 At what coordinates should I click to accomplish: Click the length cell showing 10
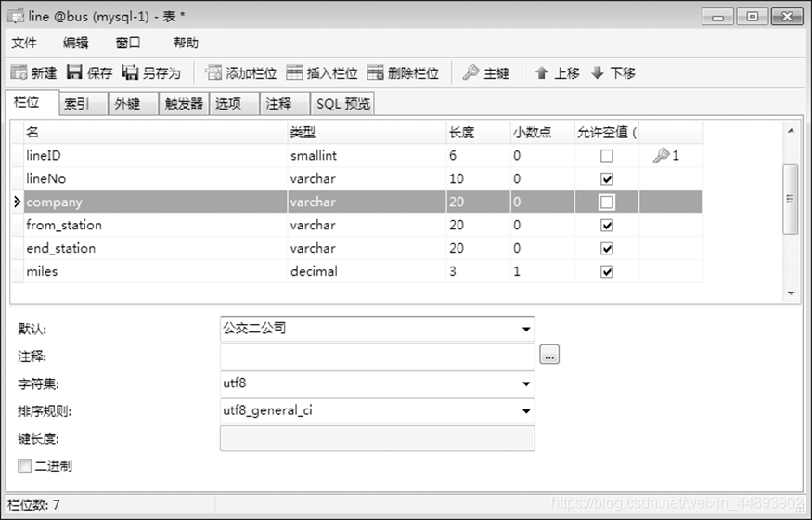pos(479,178)
